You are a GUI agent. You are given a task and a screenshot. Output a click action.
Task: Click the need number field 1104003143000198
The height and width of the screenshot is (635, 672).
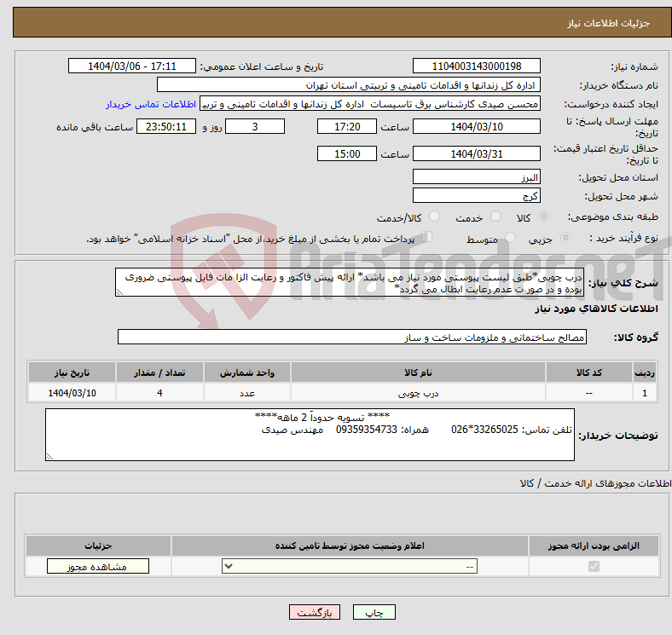(476, 66)
